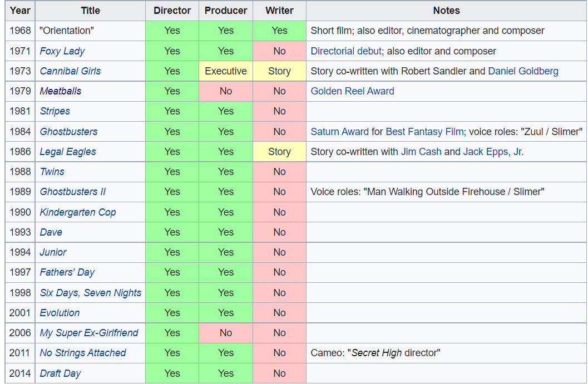Open the Foxy Lady film link
This screenshot has width=588, height=384.
tap(62, 51)
